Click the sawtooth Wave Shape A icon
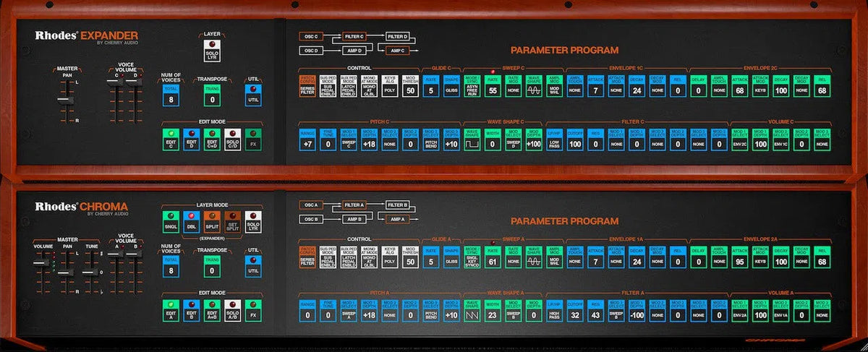 tap(472, 315)
